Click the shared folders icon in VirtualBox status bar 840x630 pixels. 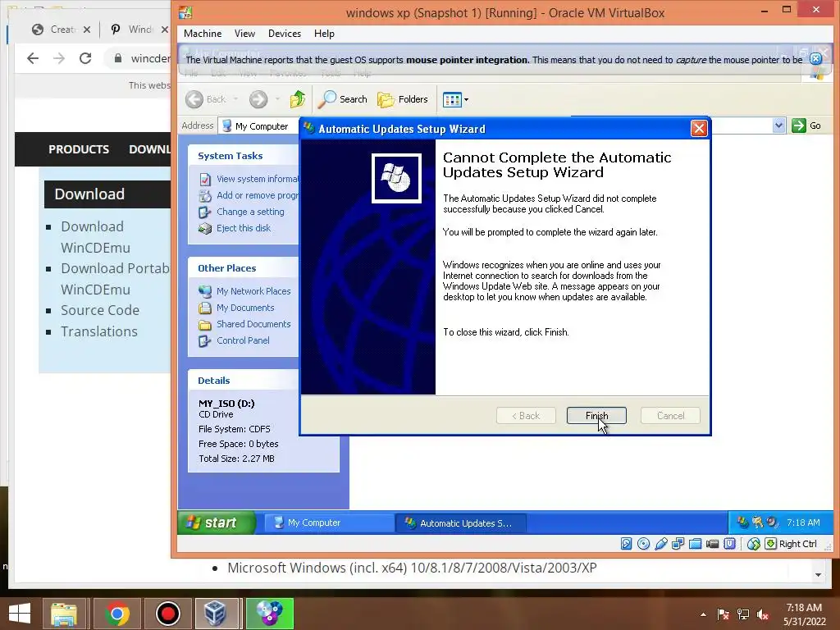tap(696, 544)
